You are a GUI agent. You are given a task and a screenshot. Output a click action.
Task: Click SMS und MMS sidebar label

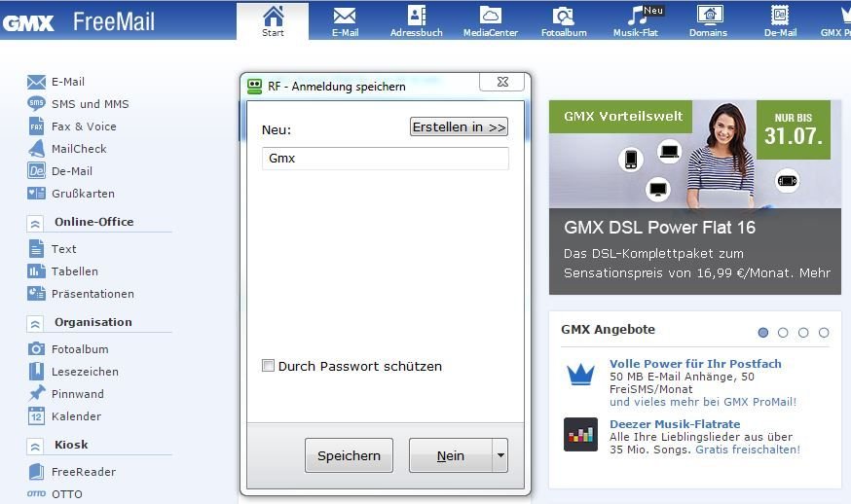pos(91,104)
